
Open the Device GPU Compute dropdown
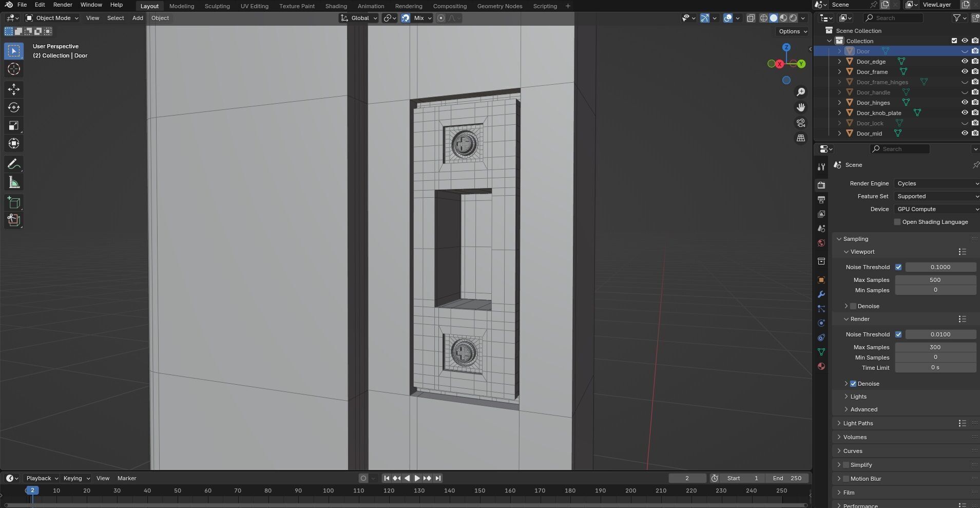pyautogui.click(x=937, y=209)
